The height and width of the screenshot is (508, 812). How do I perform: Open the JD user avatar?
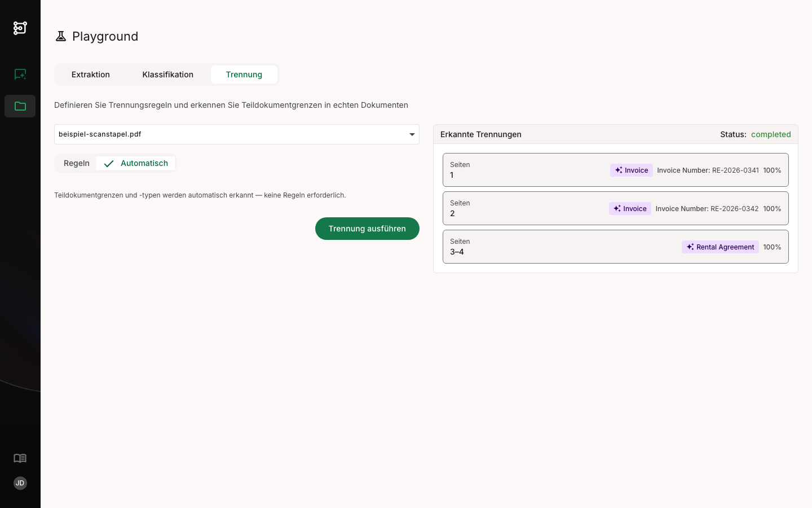20,483
